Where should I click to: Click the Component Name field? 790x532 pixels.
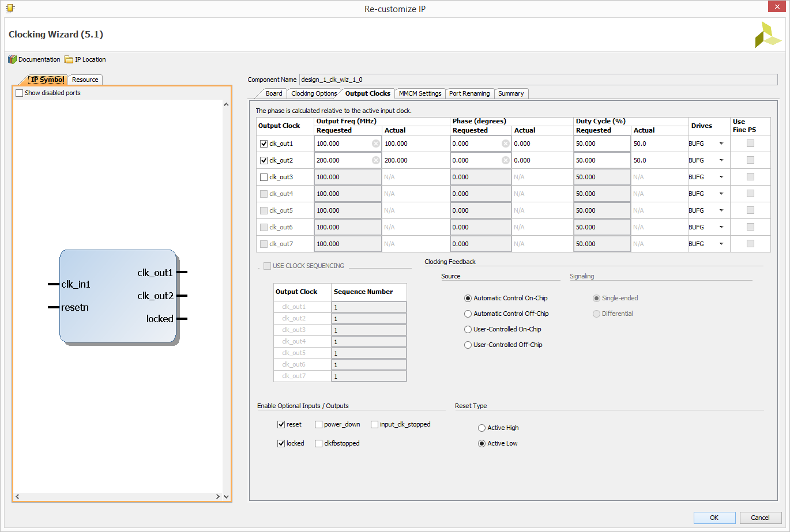pyautogui.click(x=538, y=80)
